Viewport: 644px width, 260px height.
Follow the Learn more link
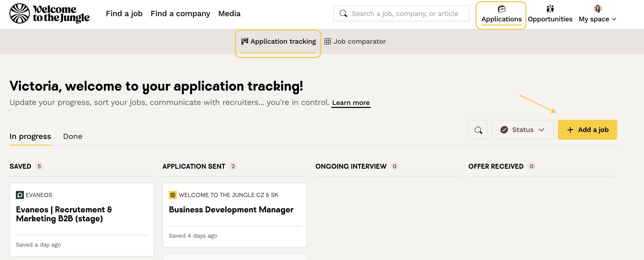(x=351, y=103)
